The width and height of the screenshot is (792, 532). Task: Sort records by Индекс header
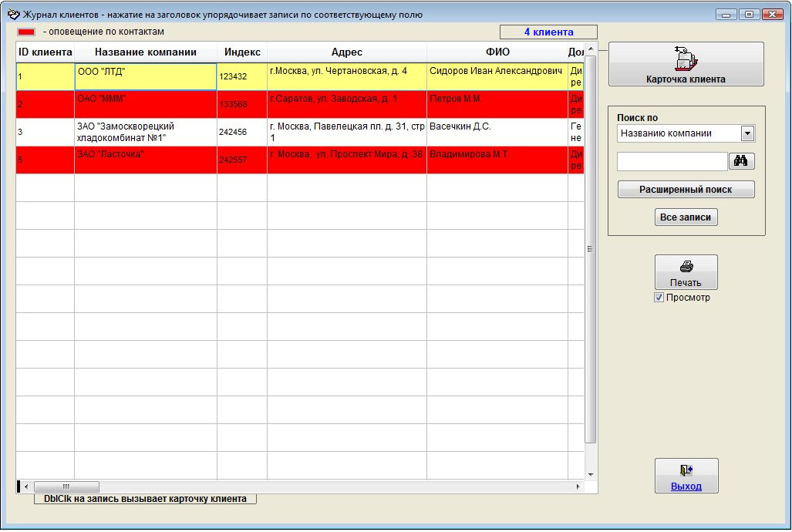(x=242, y=52)
